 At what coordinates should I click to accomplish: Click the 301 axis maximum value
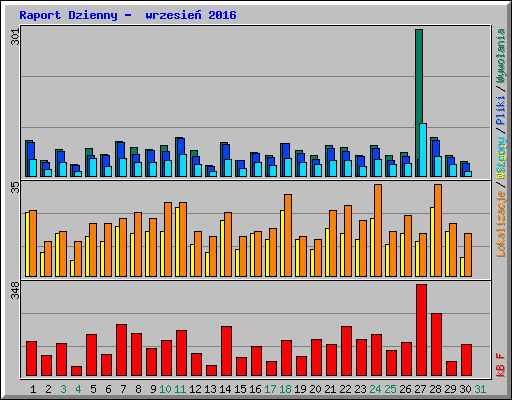click(15, 37)
